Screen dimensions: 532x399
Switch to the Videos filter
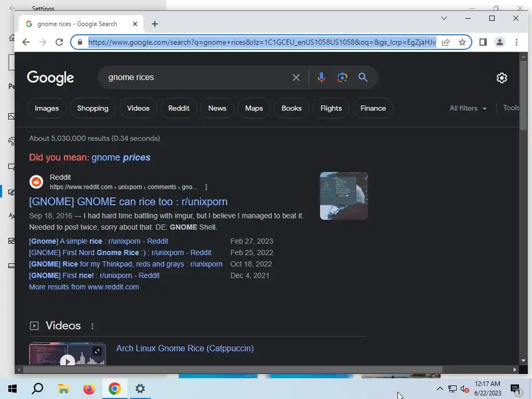138,108
